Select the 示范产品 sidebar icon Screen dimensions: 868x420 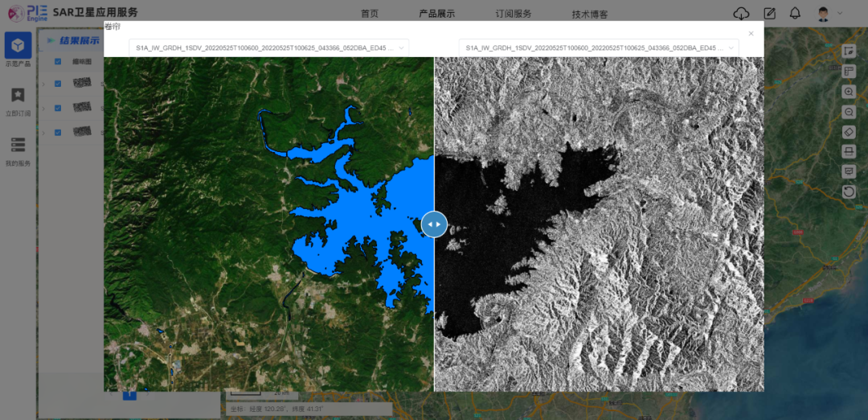[x=18, y=45]
